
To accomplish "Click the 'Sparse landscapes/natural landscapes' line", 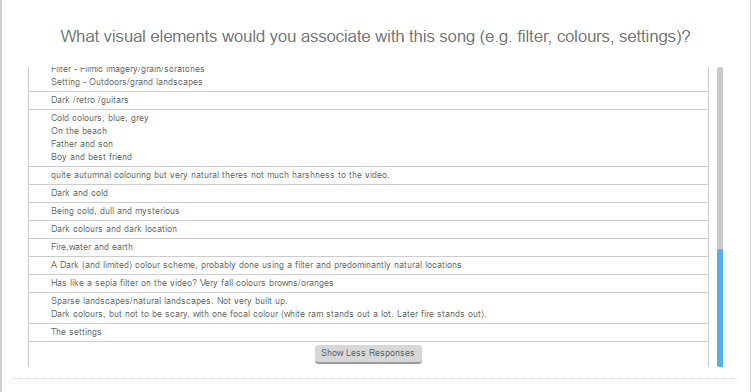I will [x=169, y=301].
